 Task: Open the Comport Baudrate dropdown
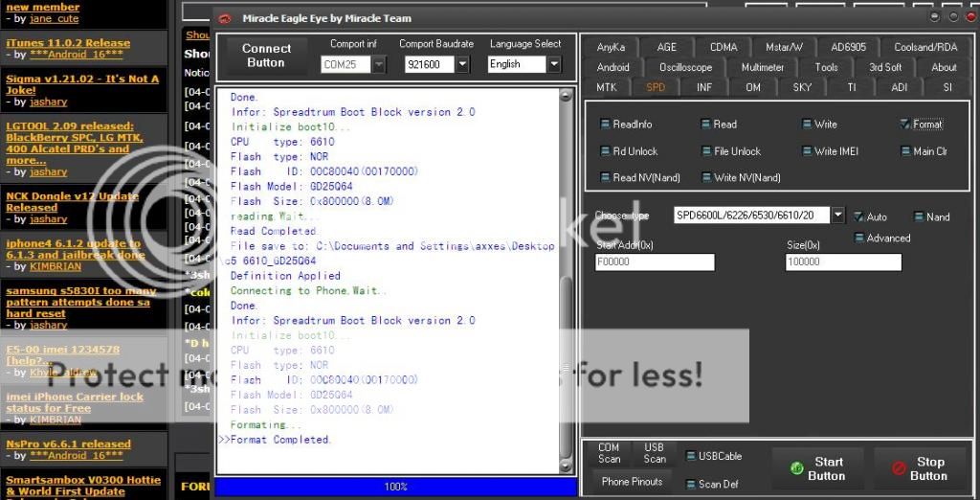pos(462,64)
